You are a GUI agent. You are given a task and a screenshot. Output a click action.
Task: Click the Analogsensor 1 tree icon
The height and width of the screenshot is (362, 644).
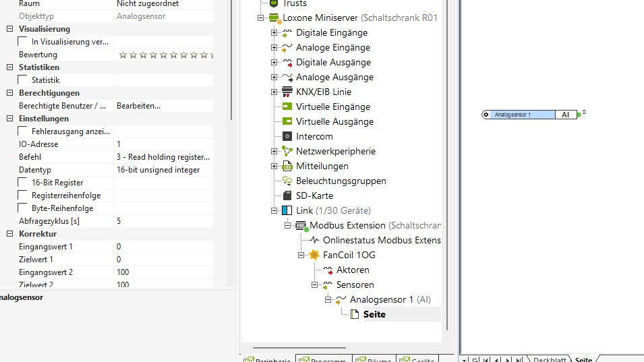pos(341,299)
